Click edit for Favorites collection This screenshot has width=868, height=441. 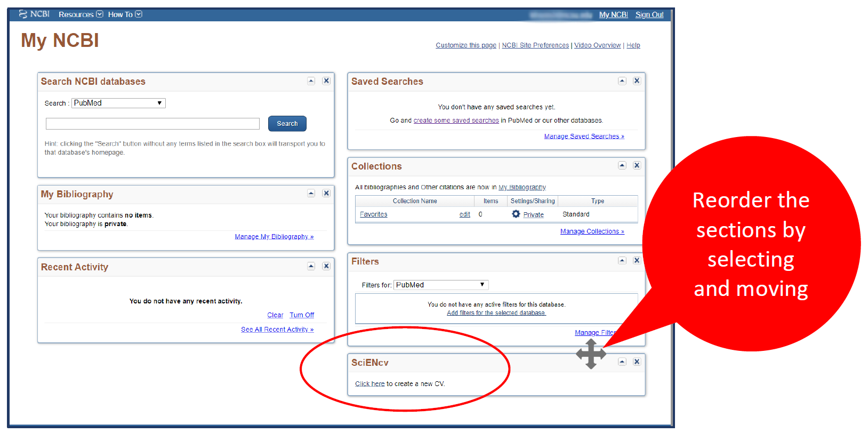[465, 214]
